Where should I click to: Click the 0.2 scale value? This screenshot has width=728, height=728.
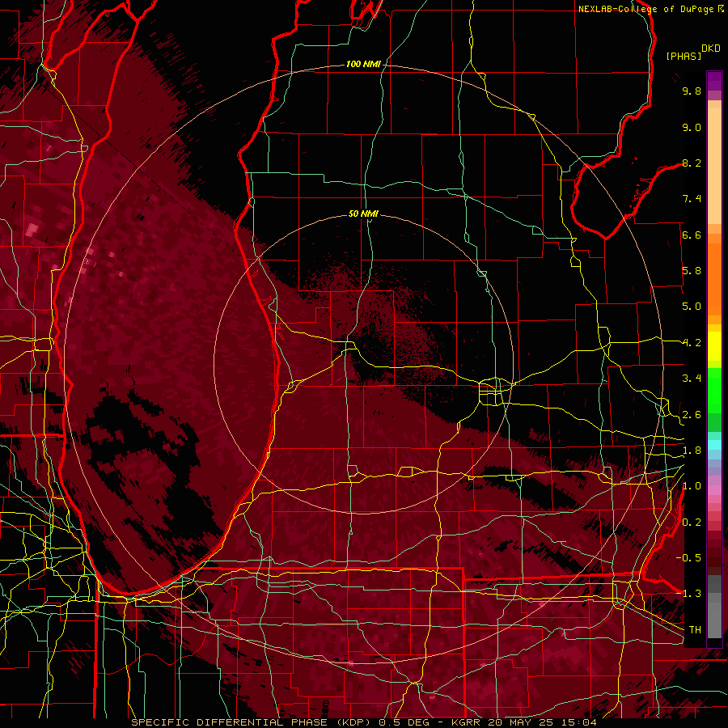point(692,523)
